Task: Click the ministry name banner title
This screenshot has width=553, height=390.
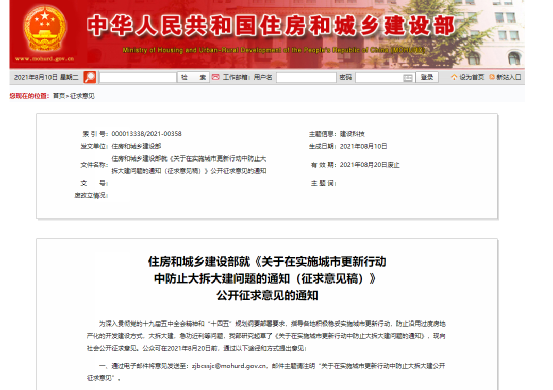Action: (x=271, y=26)
